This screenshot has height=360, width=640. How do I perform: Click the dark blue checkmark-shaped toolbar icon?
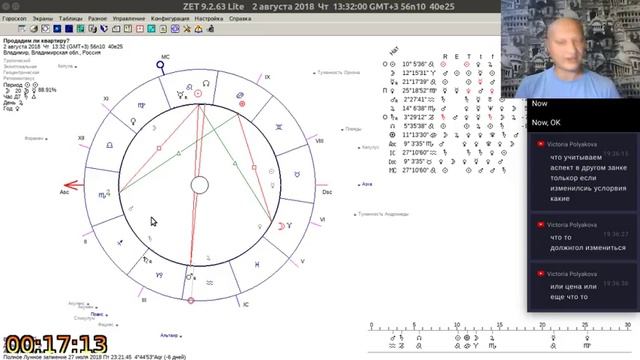coord(104,29)
